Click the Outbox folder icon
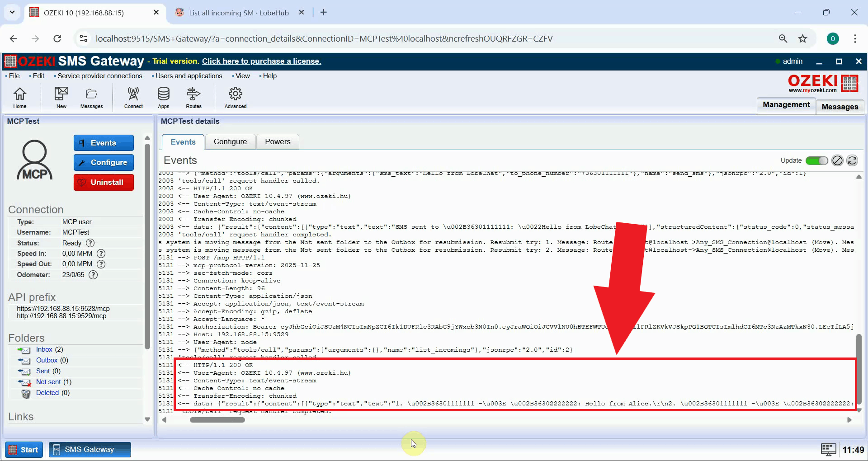The width and height of the screenshot is (868, 461). click(x=24, y=361)
